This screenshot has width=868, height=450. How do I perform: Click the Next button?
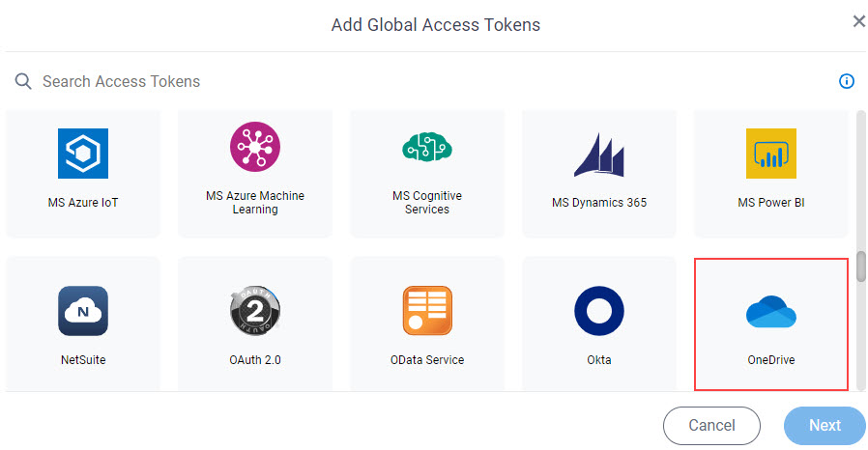pyautogui.click(x=825, y=425)
